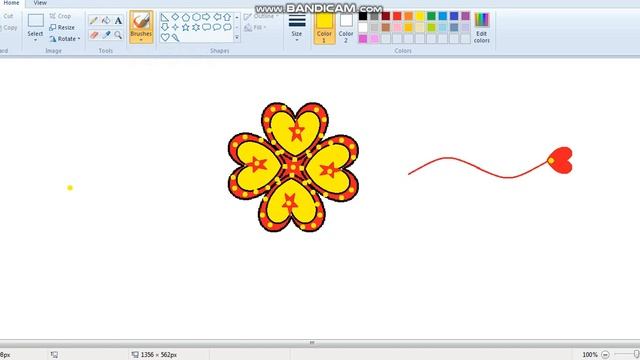Image resolution: width=640 pixels, height=360 pixels.
Task: Pick the black color swatch
Action: pyautogui.click(x=363, y=16)
